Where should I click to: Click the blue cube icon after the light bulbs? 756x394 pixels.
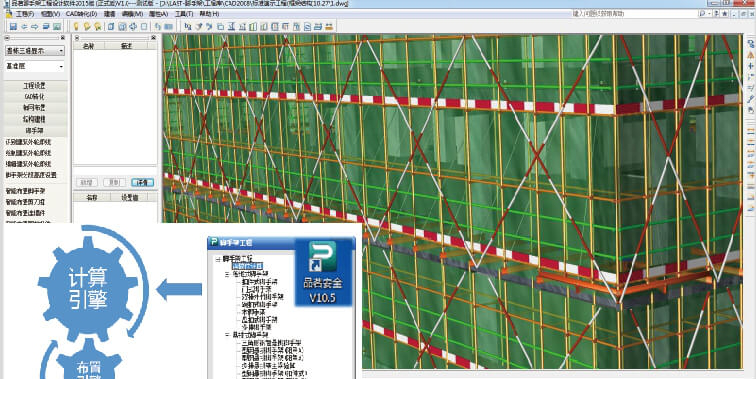pyautogui.click(x=111, y=27)
